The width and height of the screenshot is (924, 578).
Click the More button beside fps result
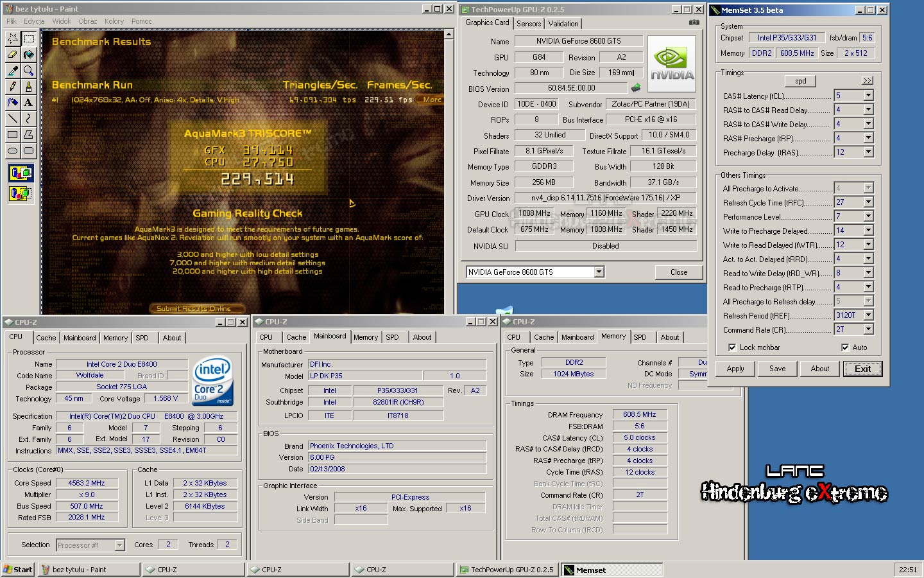click(x=432, y=100)
